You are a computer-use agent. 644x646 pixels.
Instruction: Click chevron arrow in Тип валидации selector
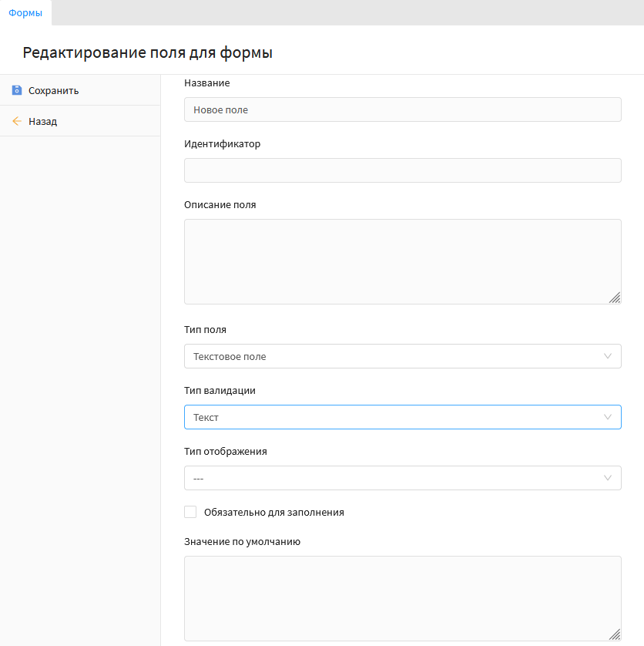click(x=608, y=417)
